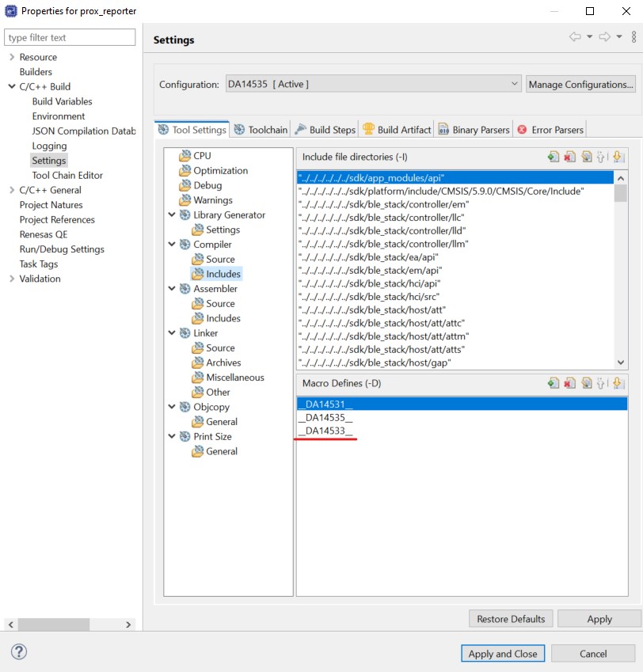Add a macro define with the Add icon
This screenshot has height=672, width=643.
pos(554,383)
